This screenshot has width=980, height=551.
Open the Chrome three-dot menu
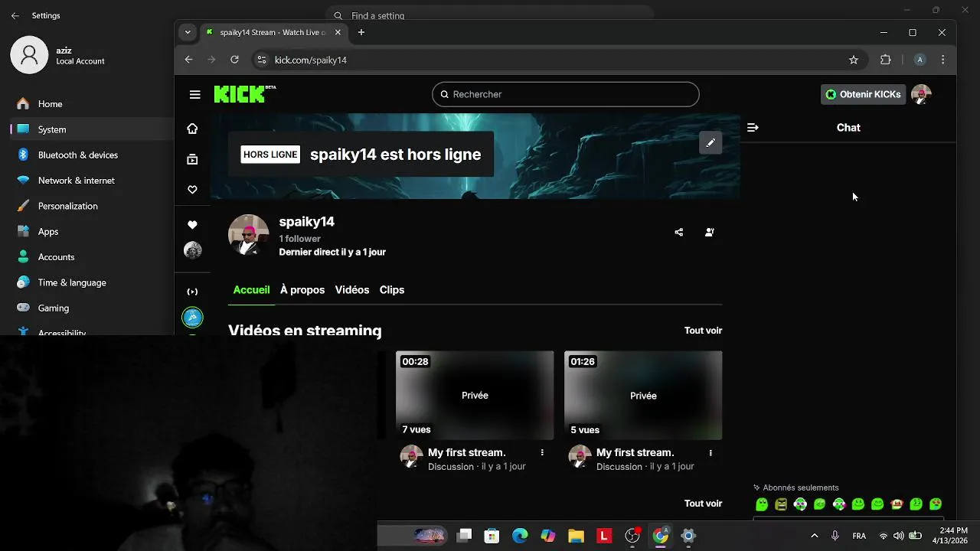pos(942,60)
